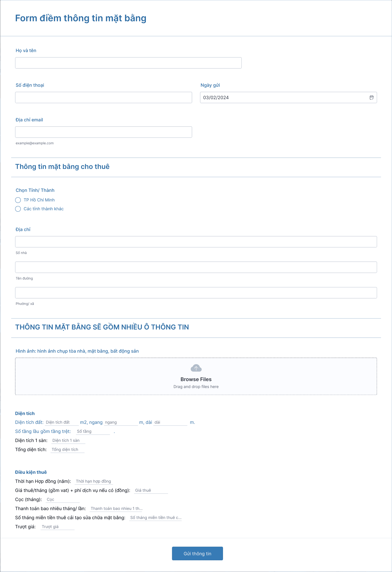Select the Các tỉnh thành khác option
This screenshot has width=392, height=572.
coord(18,209)
